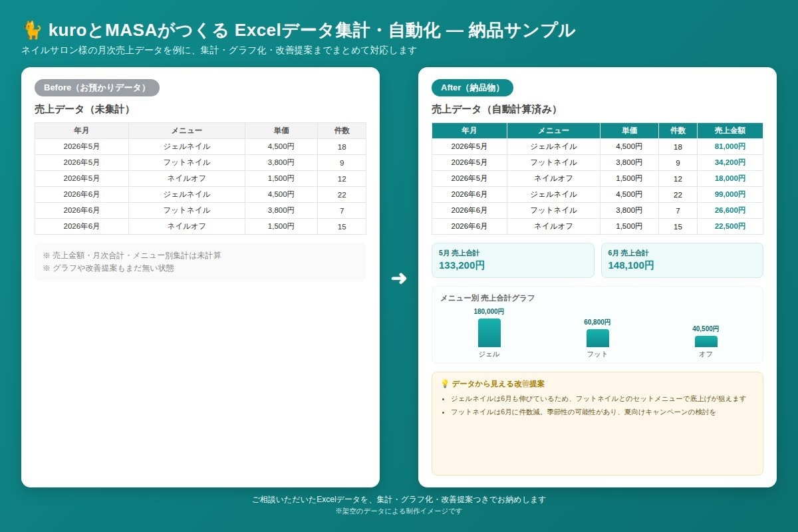798x532 pixels.
Task: Click the 180,000円 label above ジェル bar
Action: [x=489, y=311]
